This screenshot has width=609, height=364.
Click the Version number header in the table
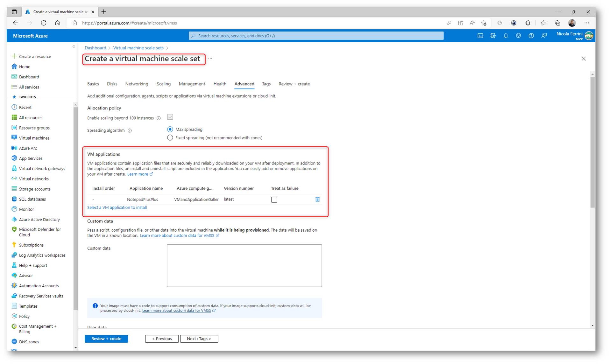point(239,189)
